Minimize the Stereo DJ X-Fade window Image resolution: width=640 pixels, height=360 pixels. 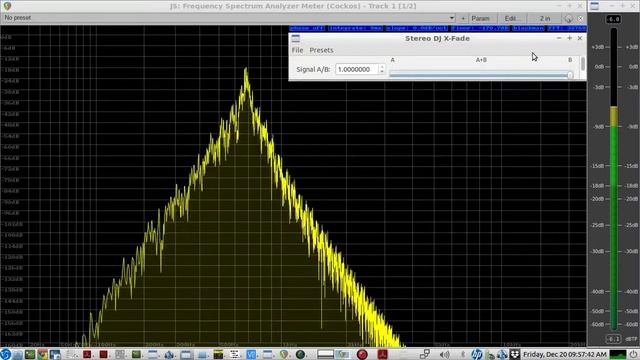point(559,38)
